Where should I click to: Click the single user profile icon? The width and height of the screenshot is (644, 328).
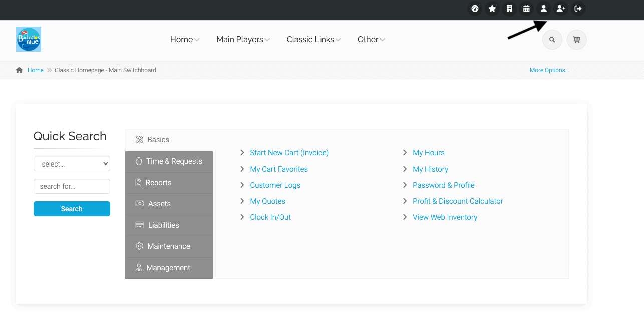(x=543, y=9)
